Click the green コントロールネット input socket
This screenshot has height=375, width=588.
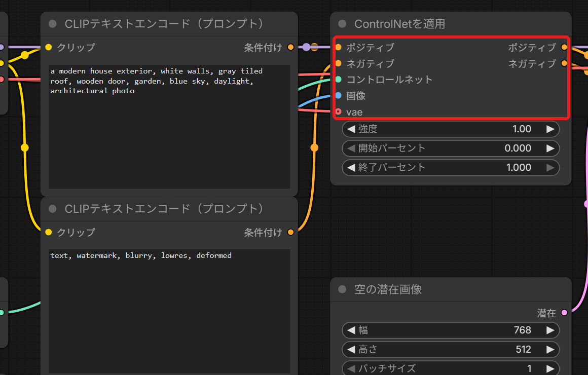[338, 80]
